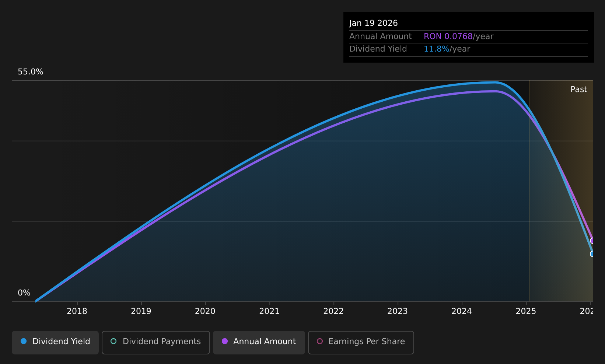Click the Annual Amount tooltip label
The height and width of the screenshot is (364, 605).
(x=380, y=36)
